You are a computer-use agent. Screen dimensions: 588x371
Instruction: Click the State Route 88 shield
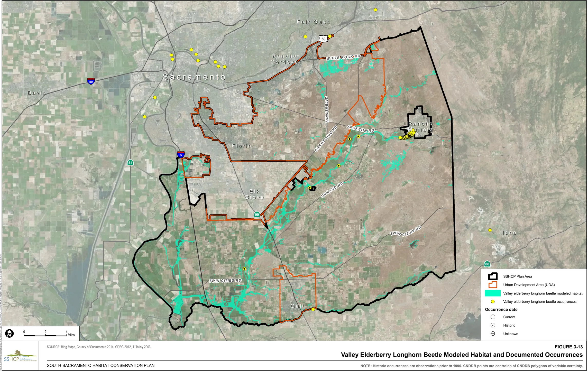[487, 264]
